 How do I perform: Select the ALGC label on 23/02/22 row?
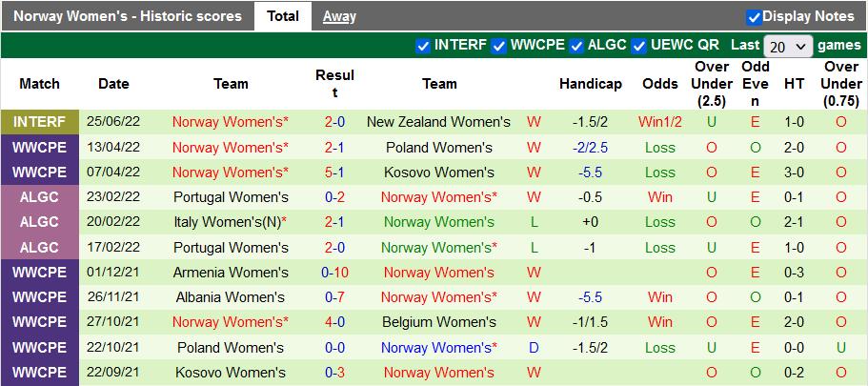40,197
